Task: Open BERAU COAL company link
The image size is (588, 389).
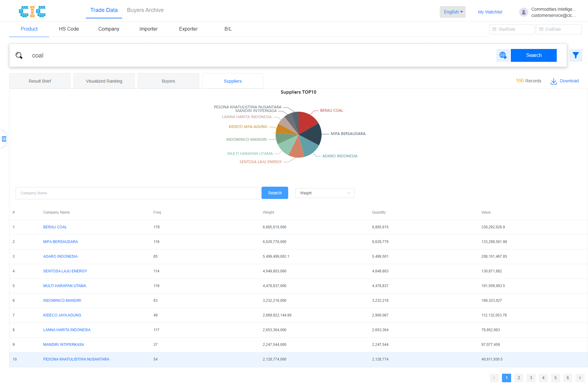Action: [55, 227]
